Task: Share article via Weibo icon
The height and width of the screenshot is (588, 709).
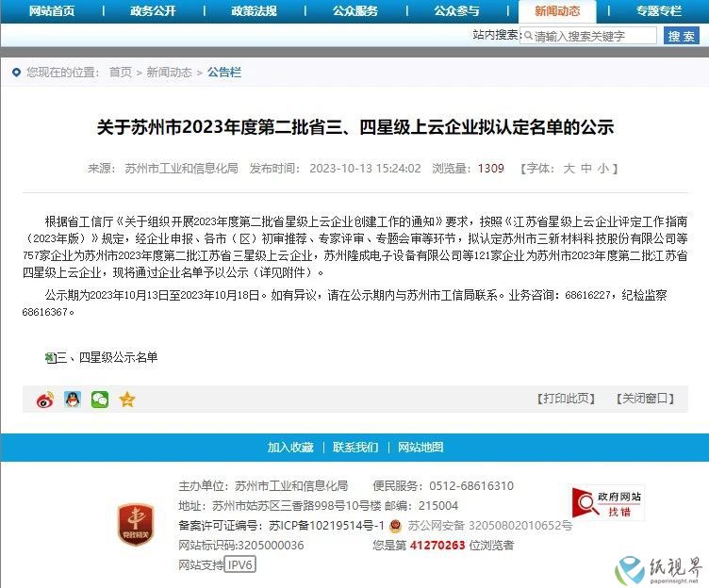Action: (45, 400)
